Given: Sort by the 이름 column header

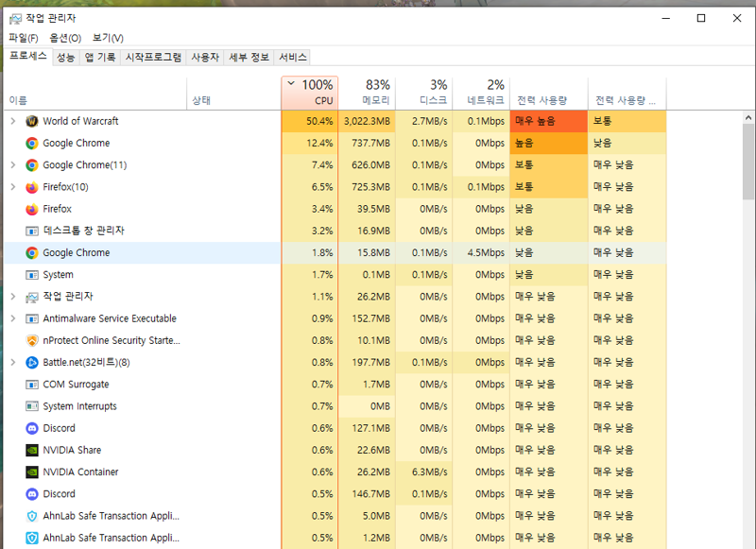Looking at the screenshot, I should [x=95, y=94].
